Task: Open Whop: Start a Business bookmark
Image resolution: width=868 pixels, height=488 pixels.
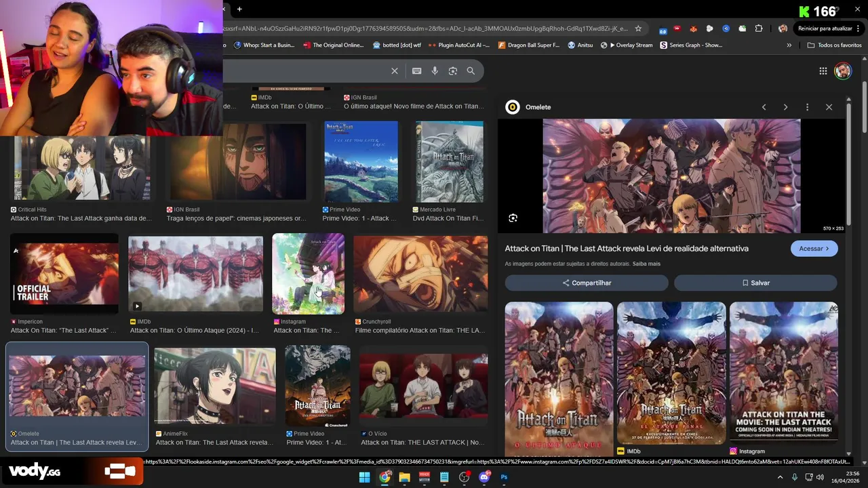Action: point(264,45)
